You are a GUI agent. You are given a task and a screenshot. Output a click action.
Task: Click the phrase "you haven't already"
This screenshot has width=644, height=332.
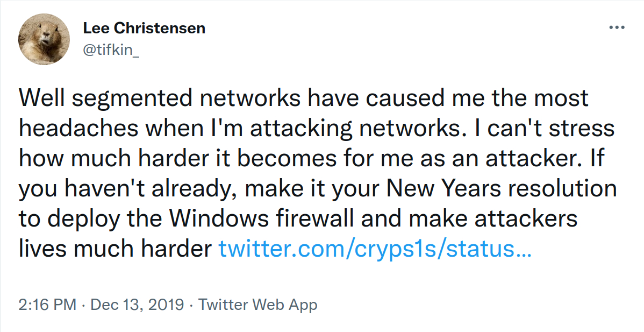(127, 188)
